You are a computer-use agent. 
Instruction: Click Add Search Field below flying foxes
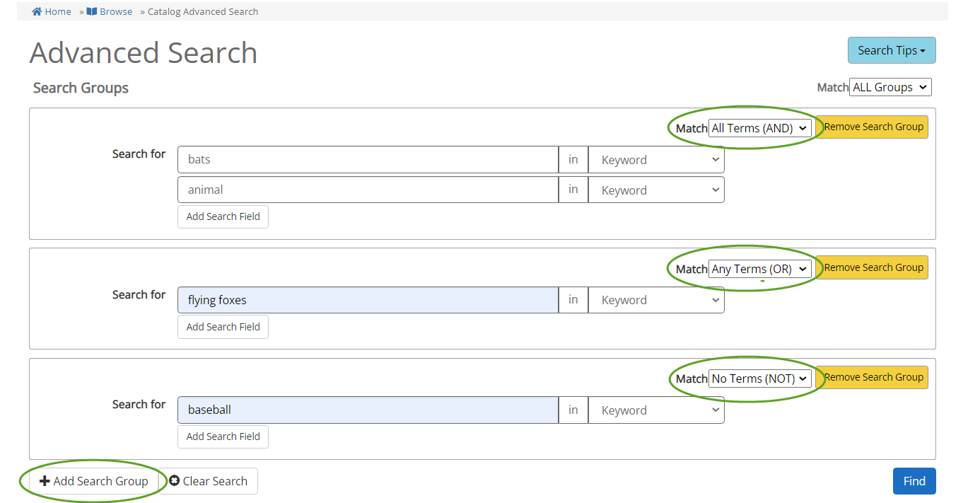click(223, 326)
